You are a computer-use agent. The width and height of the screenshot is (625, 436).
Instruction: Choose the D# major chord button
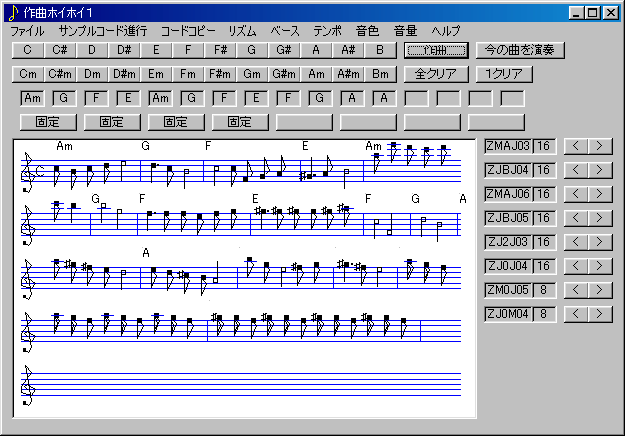pyautogui.click(x=124, y=50)
